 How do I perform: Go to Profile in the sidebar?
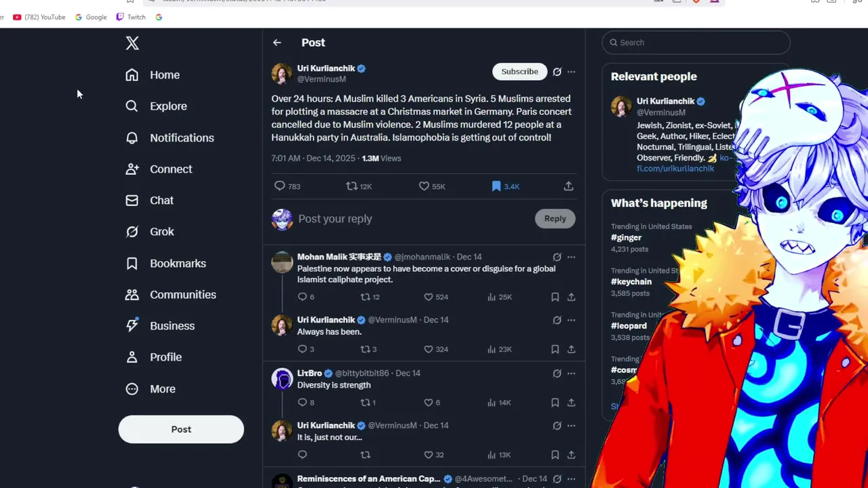coord(153,357)
